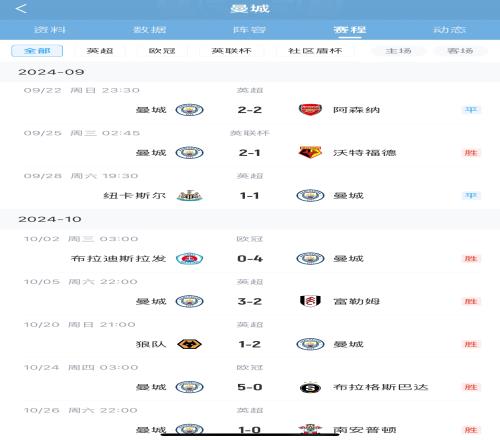Switch to the 阵容 tab

pos(249,30)
